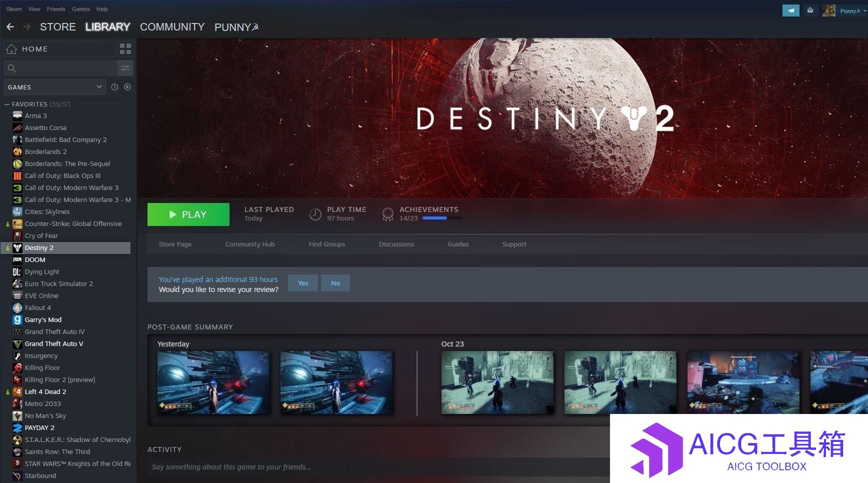This screenshot has height=483, width=868.
Task: Click the achievements progress bar
Action: pos(442,218)
